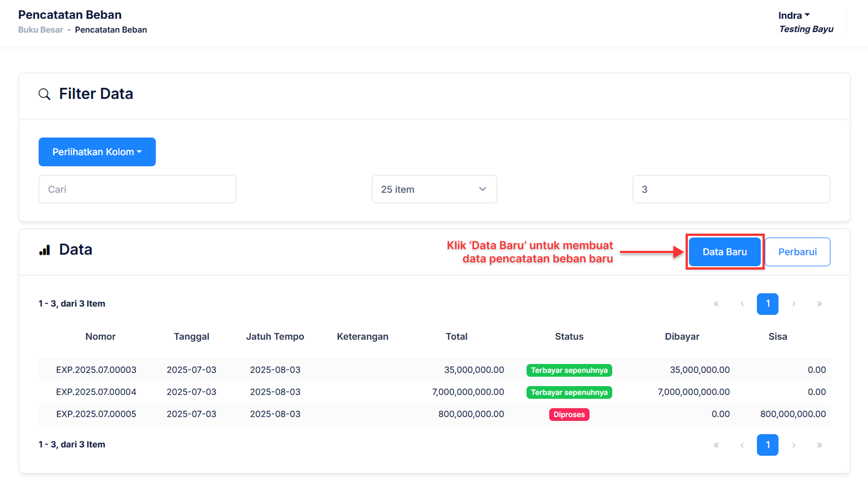Click the bar chart icon beside Data
This screenshot has height=480, width=868.
pyautogui.click(x=45, y=250)
